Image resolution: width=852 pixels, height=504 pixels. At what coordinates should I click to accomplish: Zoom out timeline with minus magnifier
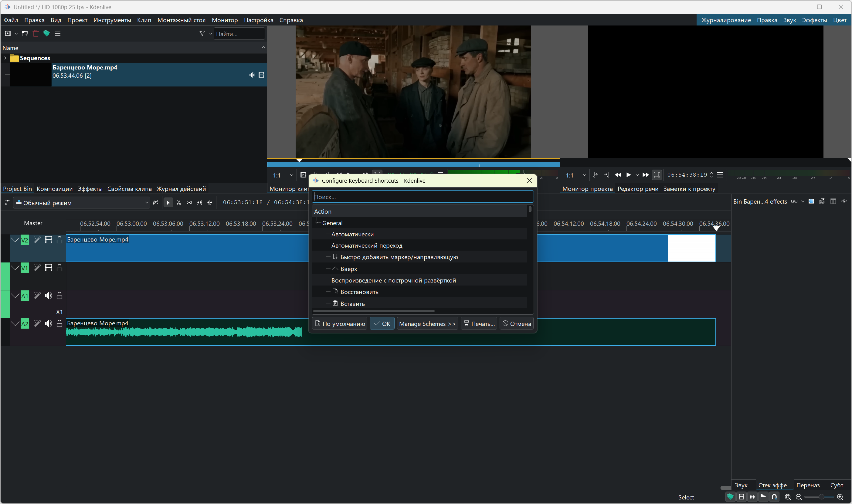coord(799,497)
